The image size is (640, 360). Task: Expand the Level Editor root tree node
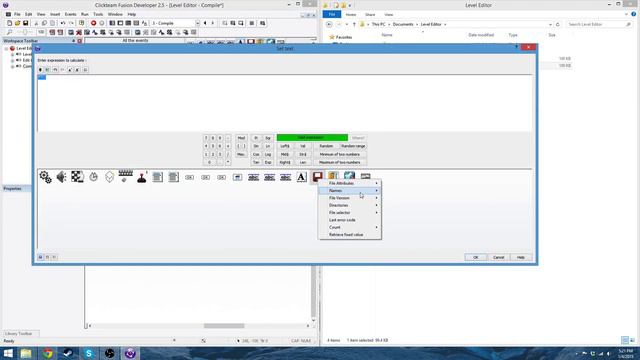point(7,48)
